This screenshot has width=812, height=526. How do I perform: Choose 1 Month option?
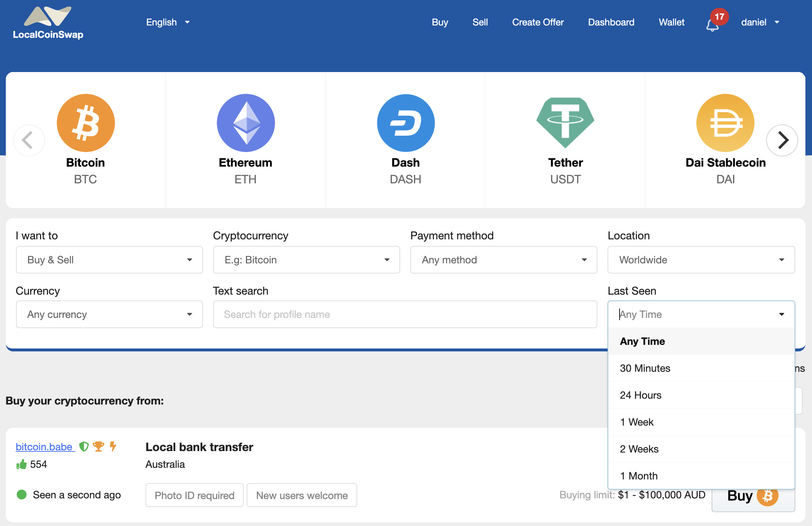(x=701, y=476)
